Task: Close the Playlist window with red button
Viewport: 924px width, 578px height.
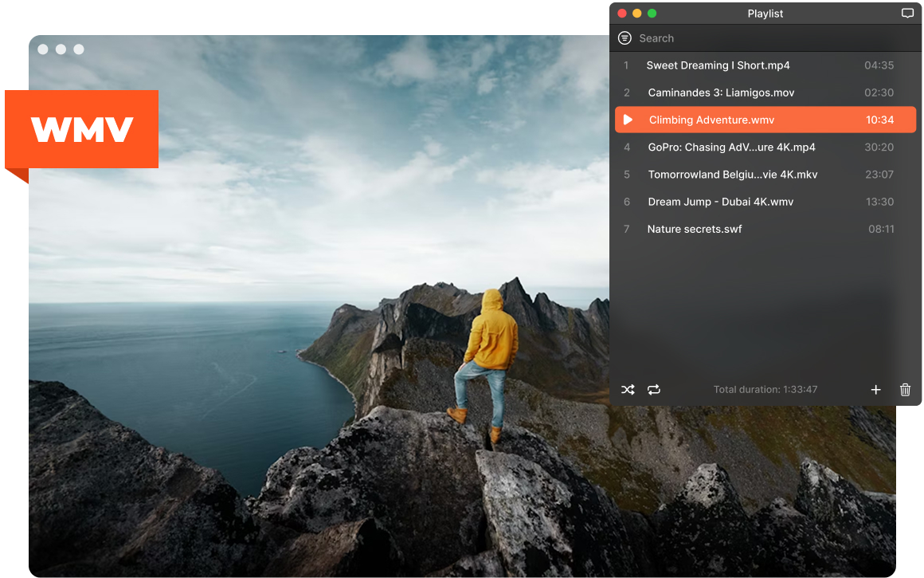Action: click(x=621, y=13)
